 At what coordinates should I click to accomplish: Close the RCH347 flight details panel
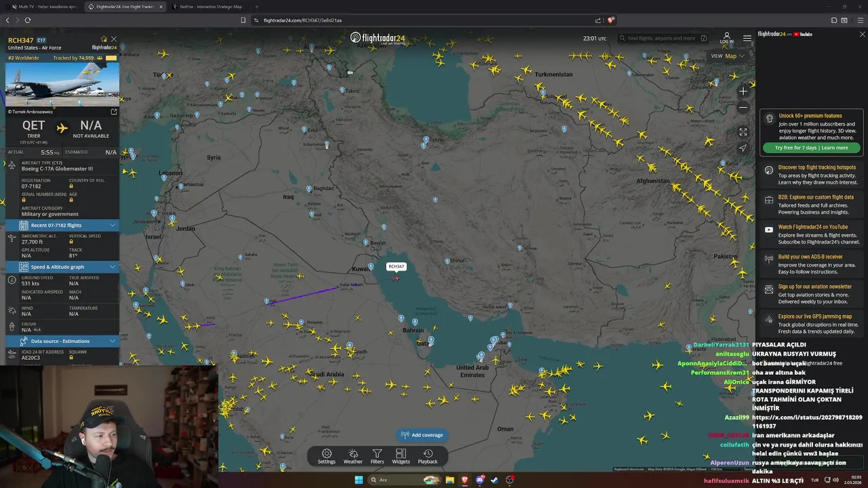click(114, 39)
